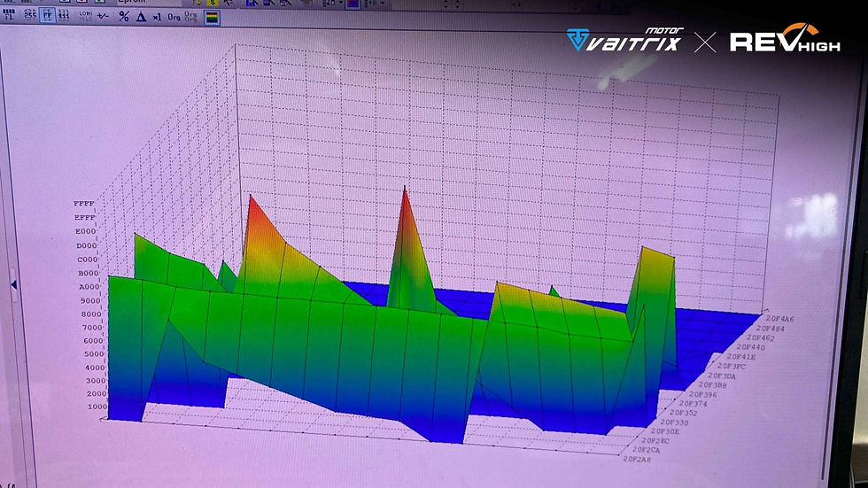Click the 20F4A6 address label
The height and width of the screenshot is (488, 868).
tap(780, 319)
